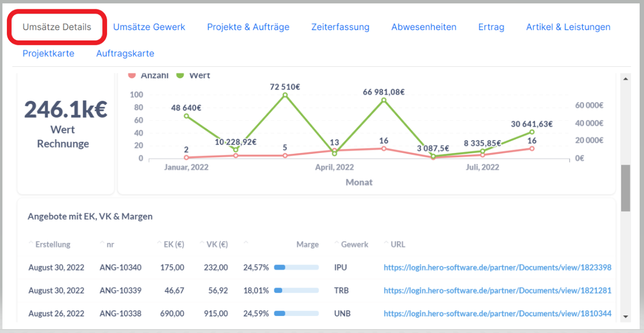The image size is (644, 333).
Task: Click the margin bar for ANG-10340
Action: click(296, 267)
